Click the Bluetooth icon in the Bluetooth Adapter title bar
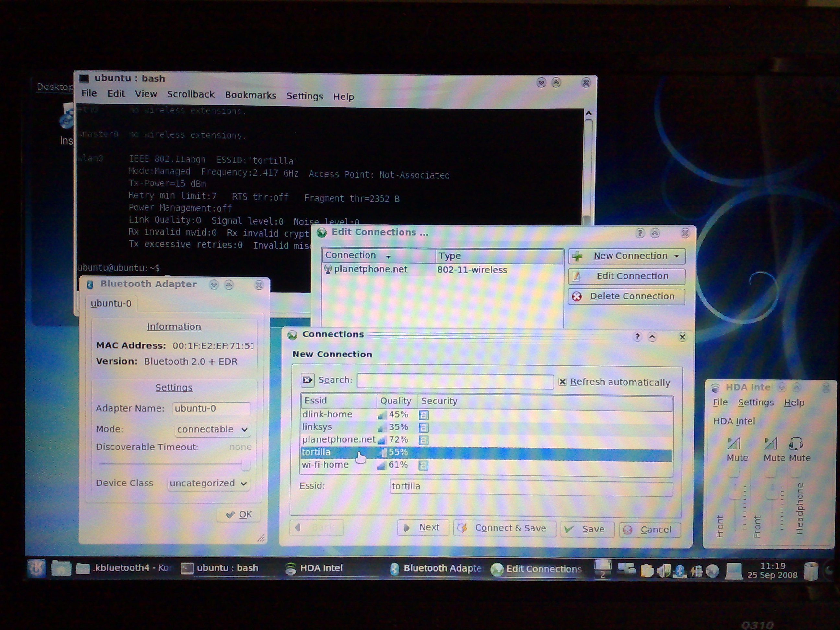840x630 pixels. (x=90, y=285)
